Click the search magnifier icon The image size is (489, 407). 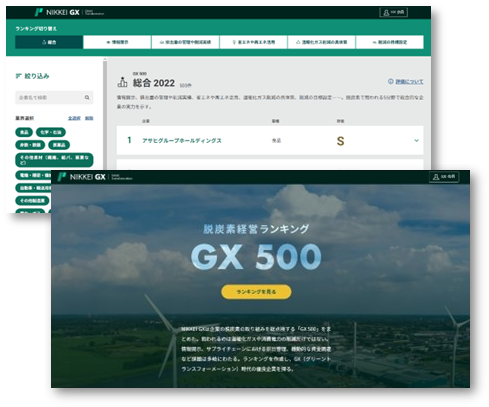[x=87, y=98]
